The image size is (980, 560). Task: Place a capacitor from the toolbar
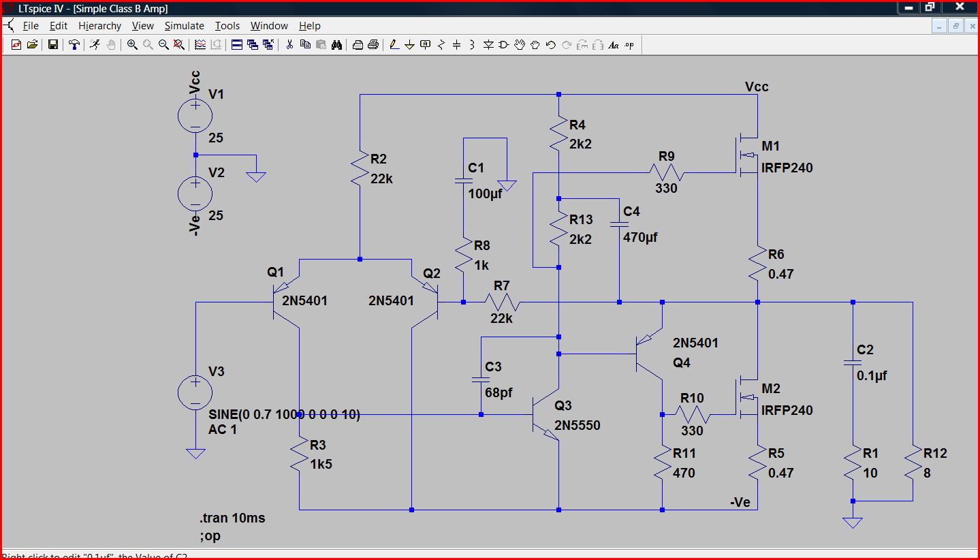pyautogui.click(x=457, y=45)
